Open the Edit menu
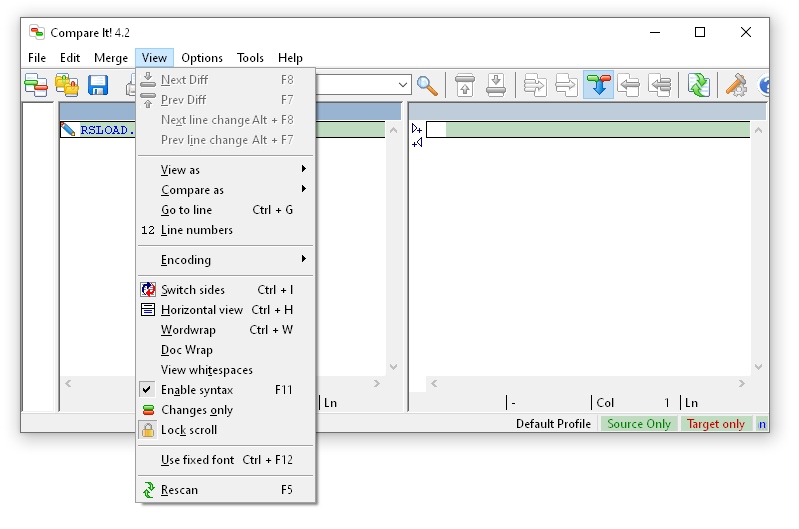This screenshot has height=529, width=799. point(70,58)
